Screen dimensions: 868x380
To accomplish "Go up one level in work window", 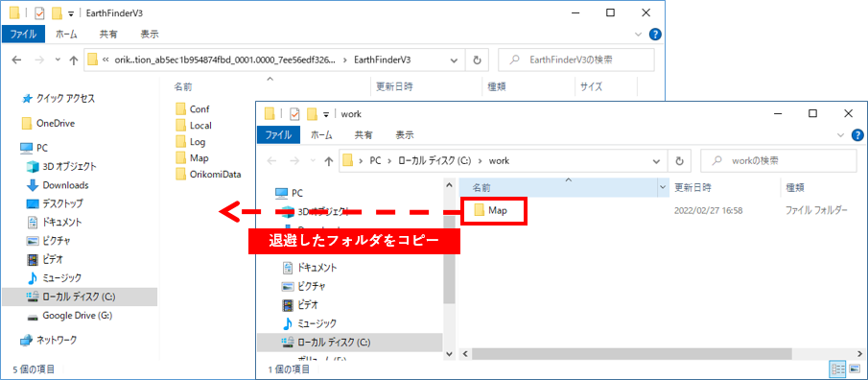I will 329,160.
